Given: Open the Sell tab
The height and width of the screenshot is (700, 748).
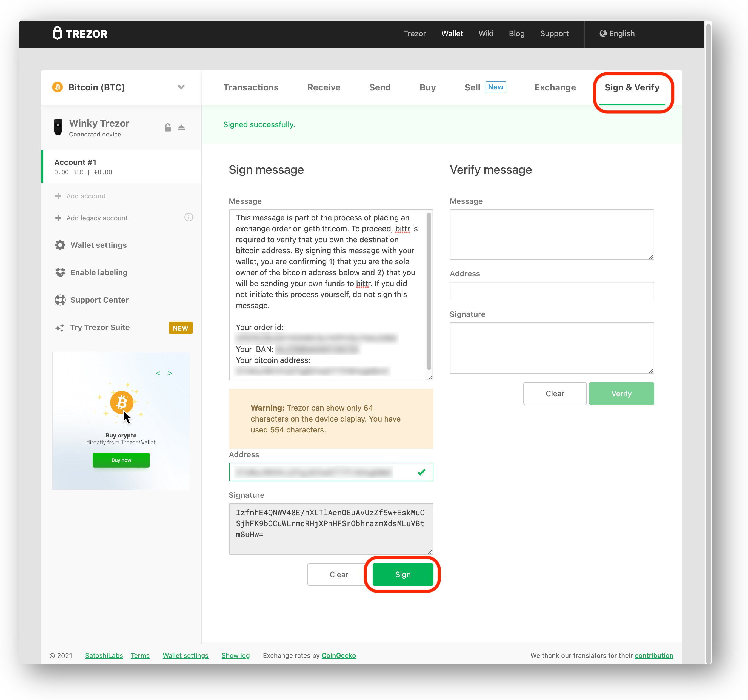Looking at the screenshot, I should click(472, 87).
